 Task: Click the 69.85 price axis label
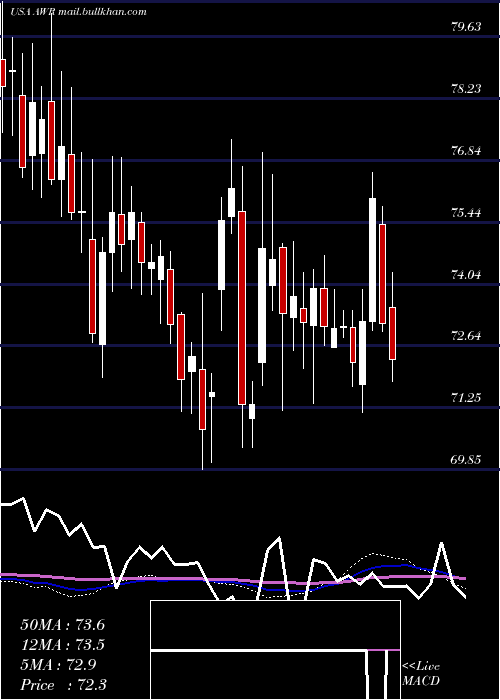pyautogui.click(x=466, y=459)
